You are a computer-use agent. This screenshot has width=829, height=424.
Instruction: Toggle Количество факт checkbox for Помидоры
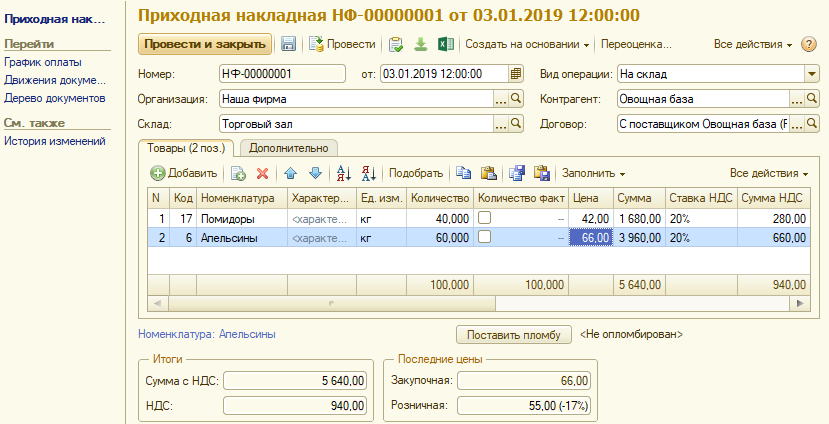tap(485, 217)
